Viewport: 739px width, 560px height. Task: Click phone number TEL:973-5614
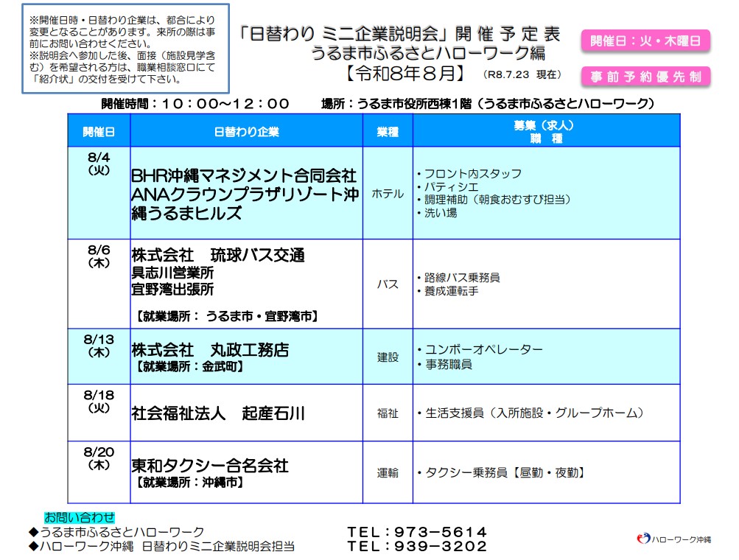click(417, 532)
